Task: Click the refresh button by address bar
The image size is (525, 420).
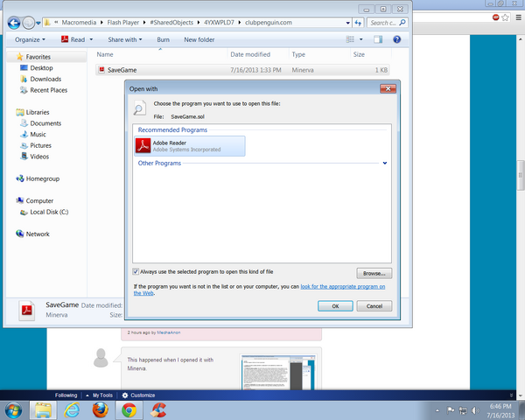Action: click(358, 23)
